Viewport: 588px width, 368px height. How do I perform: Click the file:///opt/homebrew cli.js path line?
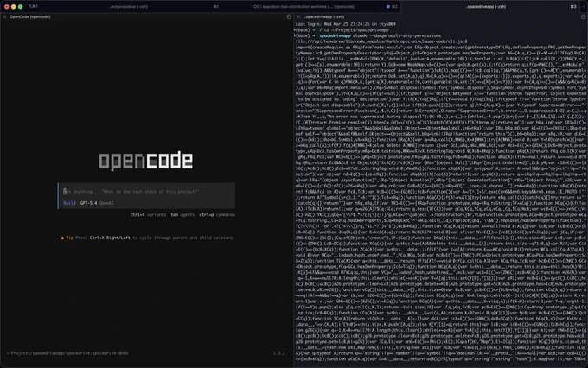[x=381, y=41]
